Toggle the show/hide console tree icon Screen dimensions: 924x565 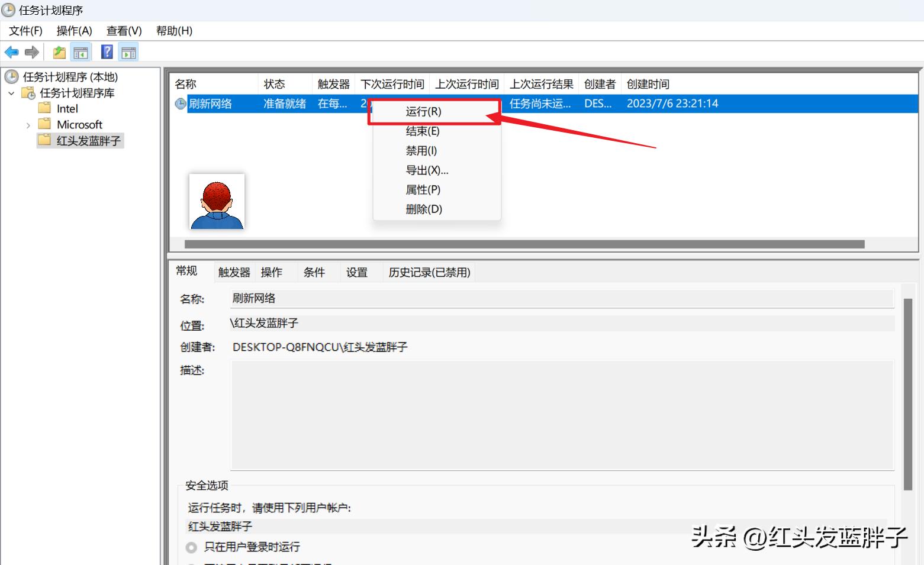tap(81, 52)
